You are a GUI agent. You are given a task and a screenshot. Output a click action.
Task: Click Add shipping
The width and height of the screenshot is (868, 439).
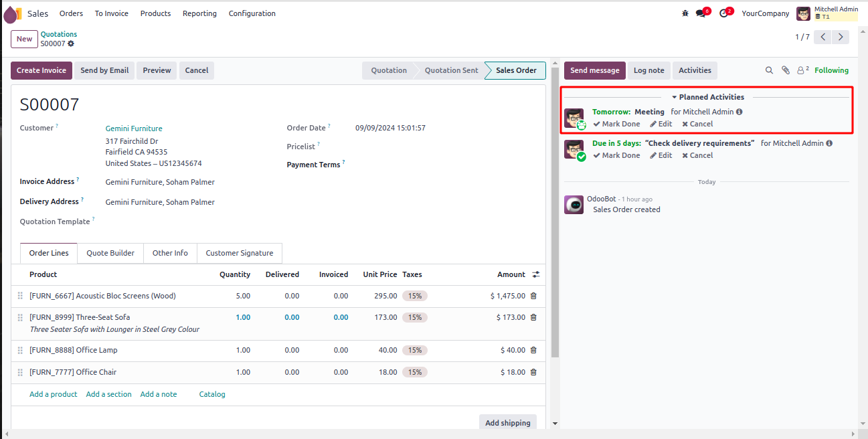[x=508, y=422]
